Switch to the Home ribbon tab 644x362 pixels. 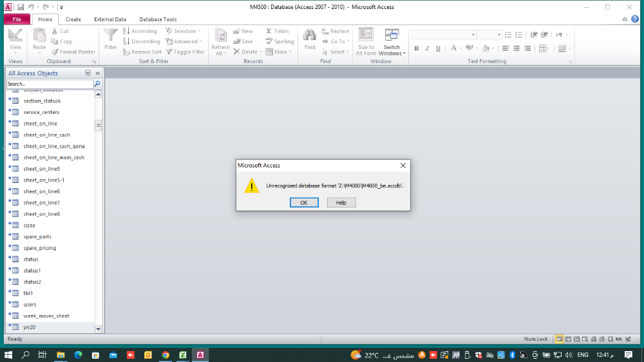pyautogui.click(x=45, y=19)
